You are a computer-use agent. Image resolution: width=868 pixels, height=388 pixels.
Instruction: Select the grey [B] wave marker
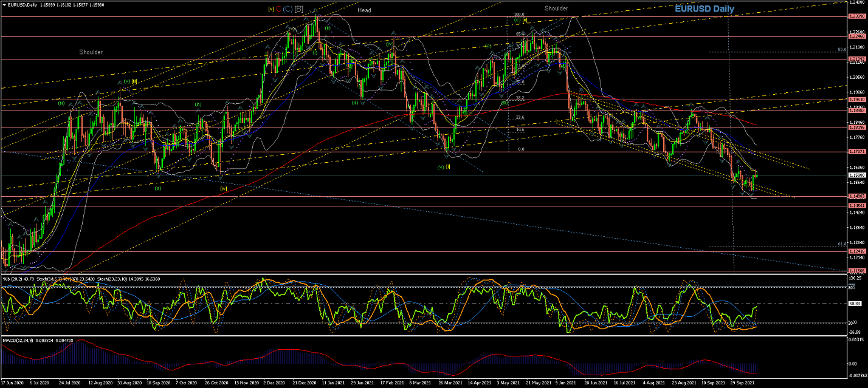tap(299, 9)
